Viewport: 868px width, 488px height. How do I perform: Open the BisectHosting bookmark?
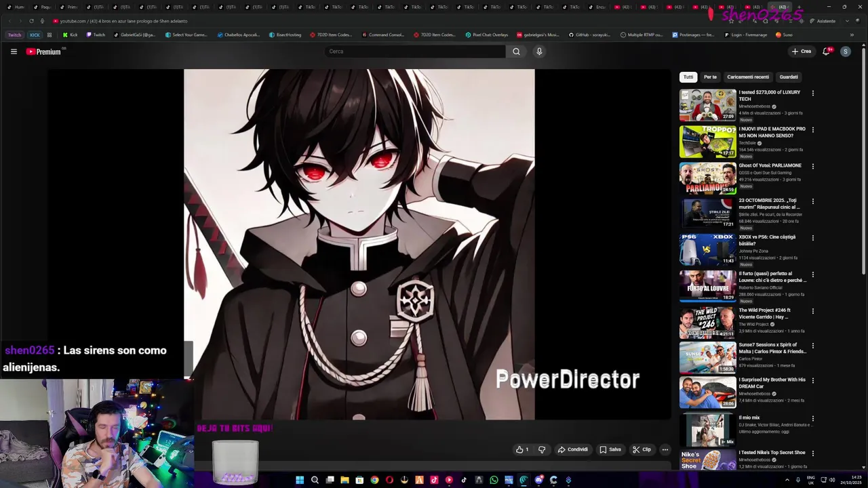(285, 35)
